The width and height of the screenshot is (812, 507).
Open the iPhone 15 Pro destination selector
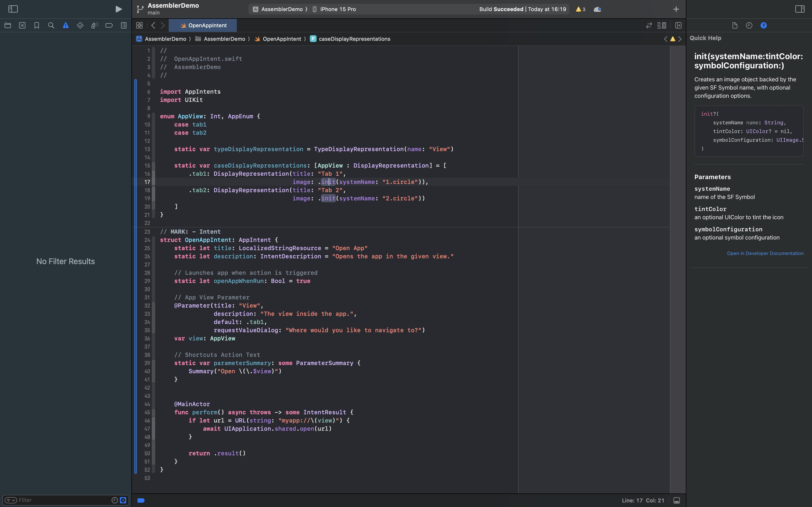[338, 9]
